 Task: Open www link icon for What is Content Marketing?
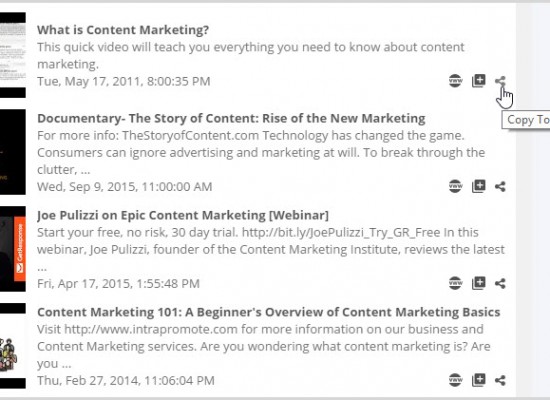(x=455, y=81)
